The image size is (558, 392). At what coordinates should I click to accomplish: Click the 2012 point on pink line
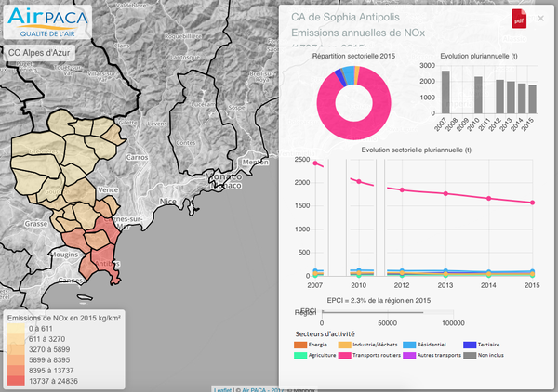point(402,189)
